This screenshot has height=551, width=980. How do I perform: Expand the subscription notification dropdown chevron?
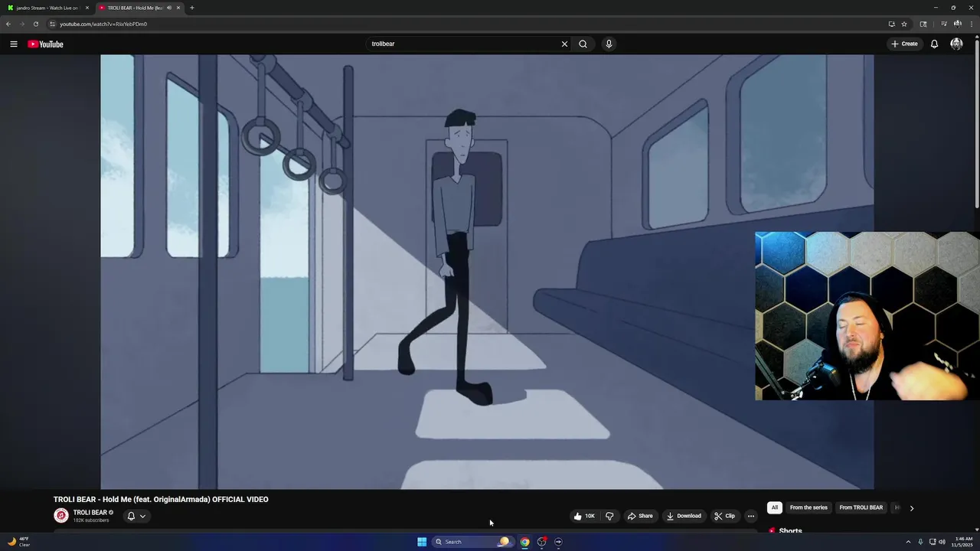click(x=142, y=516)
